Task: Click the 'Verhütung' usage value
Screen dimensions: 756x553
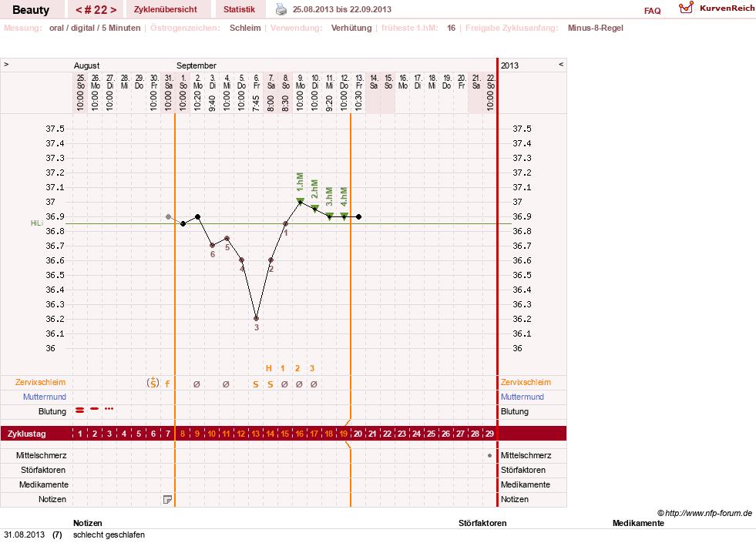Action: pos(351,28)
